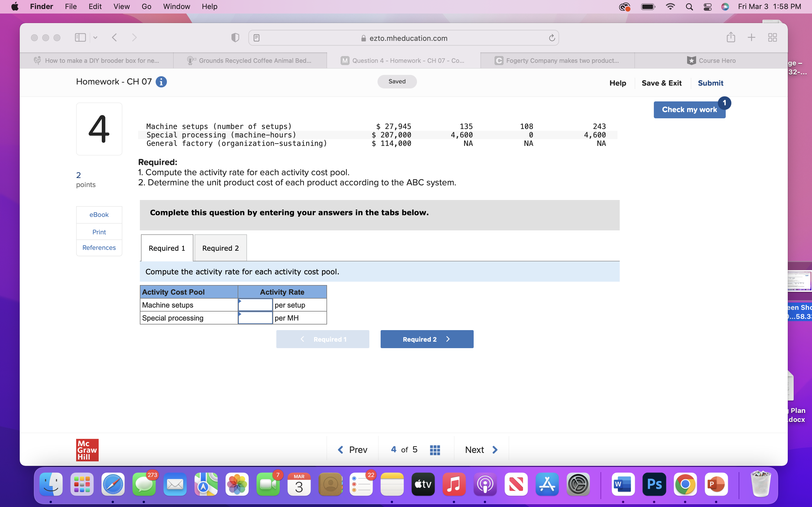Viewport: 812px width, 507px height.
Task: Click the homework info icon
Action: pyautogui.click(x=161, y=82)
